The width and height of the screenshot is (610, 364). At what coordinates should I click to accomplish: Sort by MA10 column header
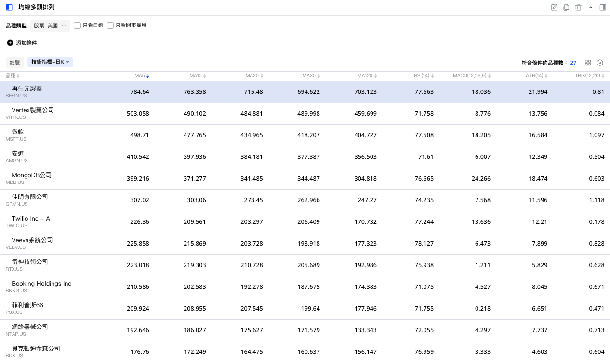pyautogui.click(x=198, y=76)
